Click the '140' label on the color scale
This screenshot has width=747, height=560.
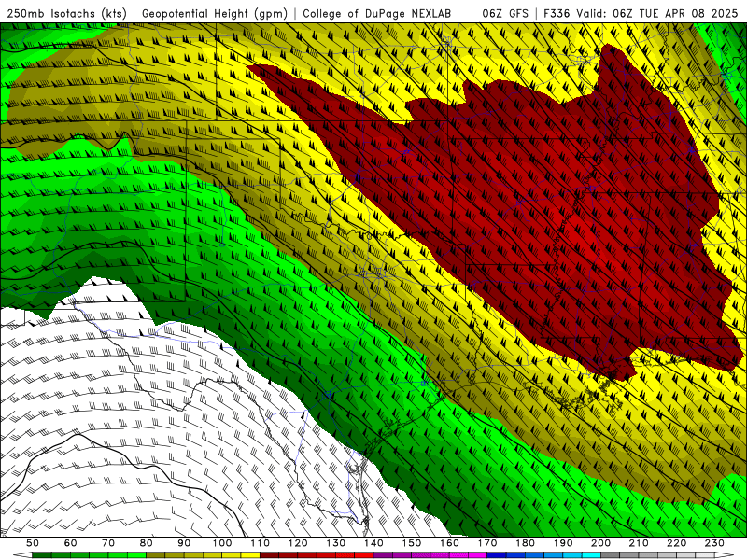(x=373, y=543)
